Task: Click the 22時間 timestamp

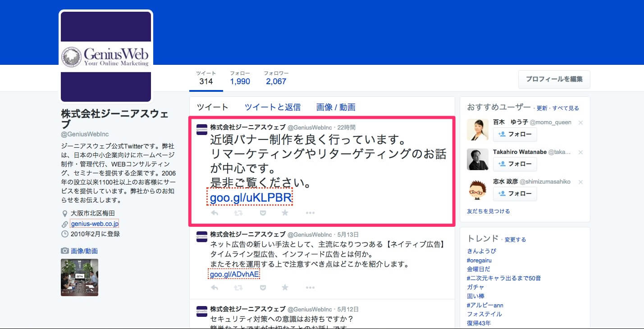Action: tap(346, 127)
